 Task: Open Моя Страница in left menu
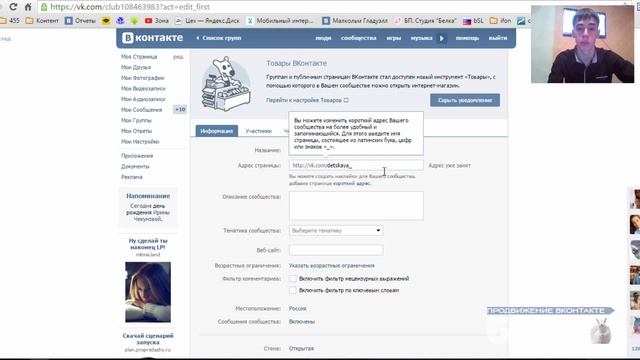[139, 57]
